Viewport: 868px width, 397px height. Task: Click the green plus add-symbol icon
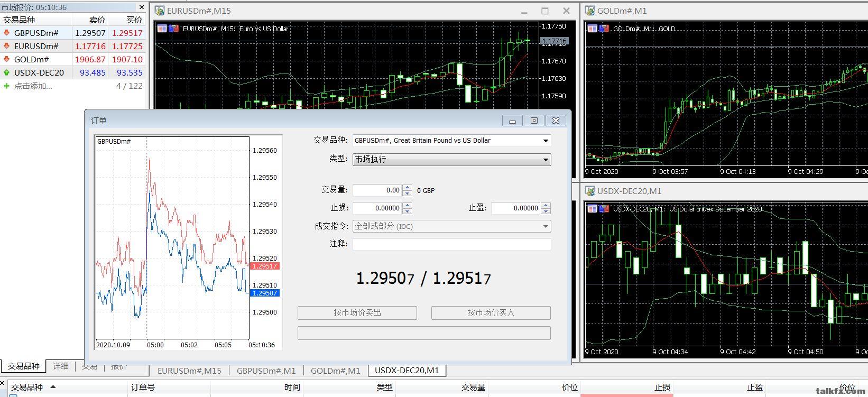[6, 86]
